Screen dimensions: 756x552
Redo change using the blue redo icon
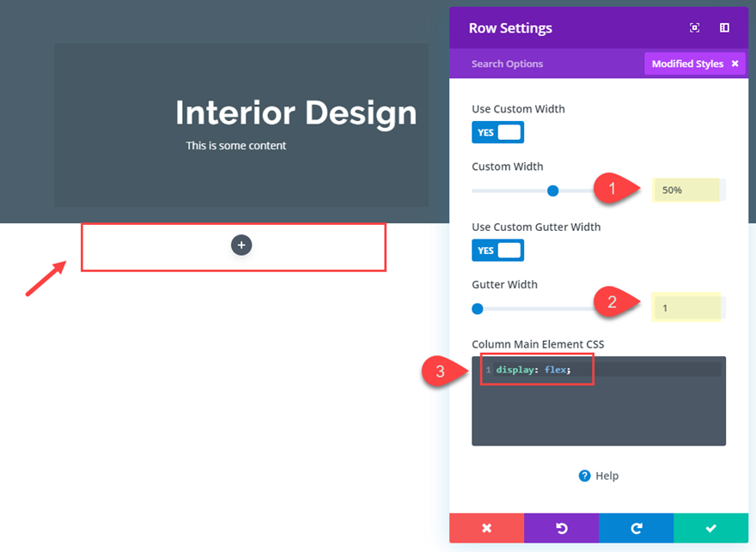[x=636, y=528]
